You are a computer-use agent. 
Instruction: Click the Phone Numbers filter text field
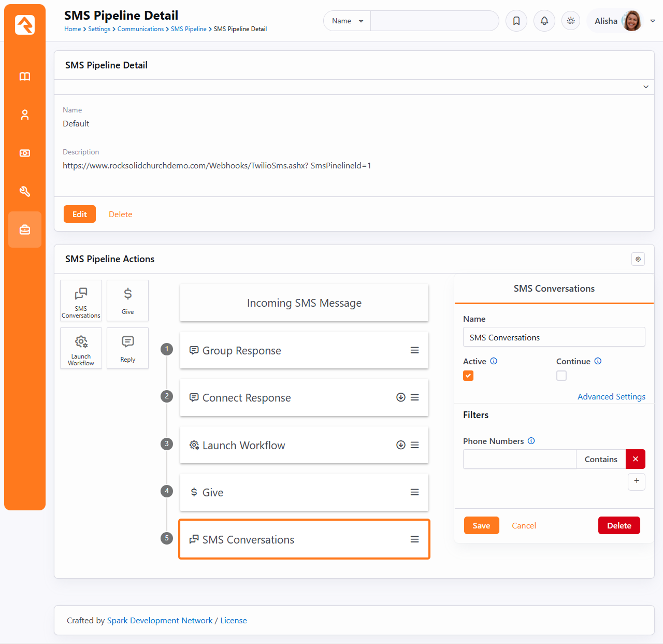[x=519, y=459]
